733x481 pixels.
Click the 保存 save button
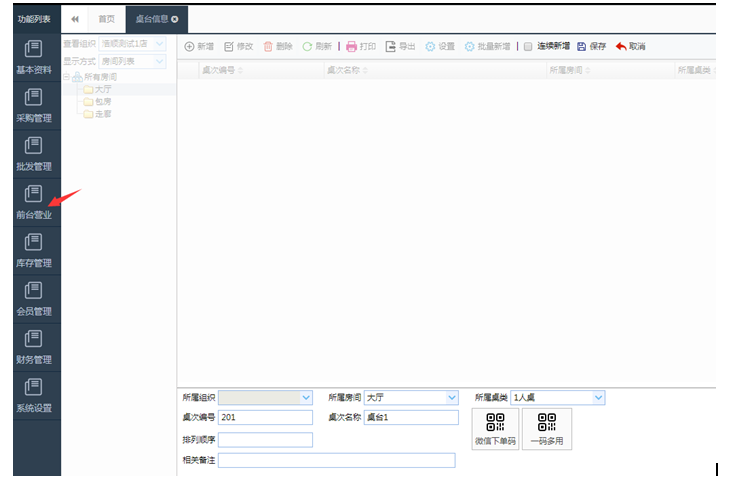coord(591,46)
